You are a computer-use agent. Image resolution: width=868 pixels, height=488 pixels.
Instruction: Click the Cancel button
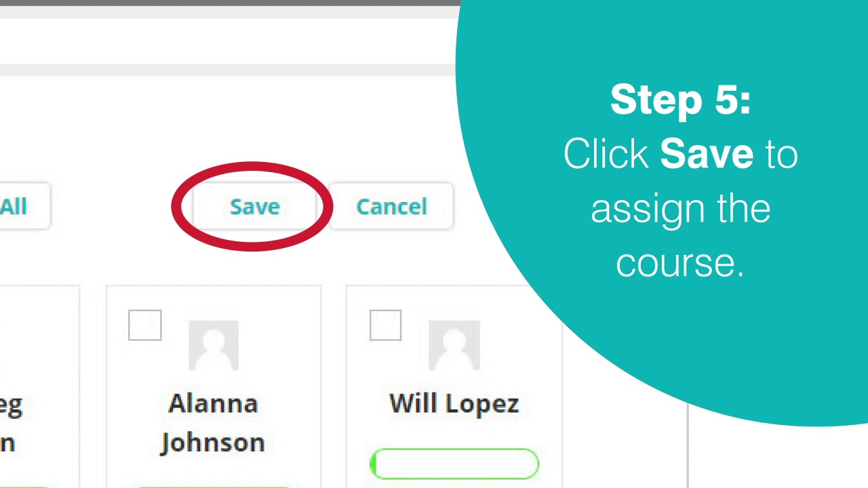click(391, 207)
